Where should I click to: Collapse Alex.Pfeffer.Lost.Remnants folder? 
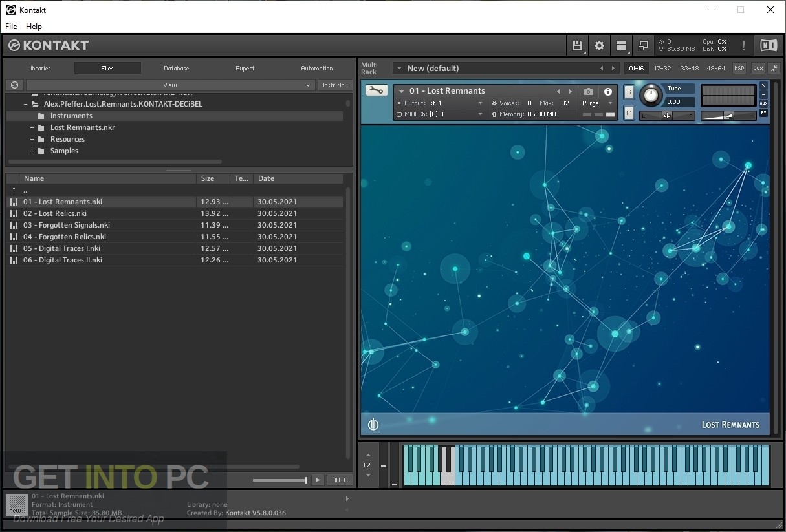(x=26, y=104)
